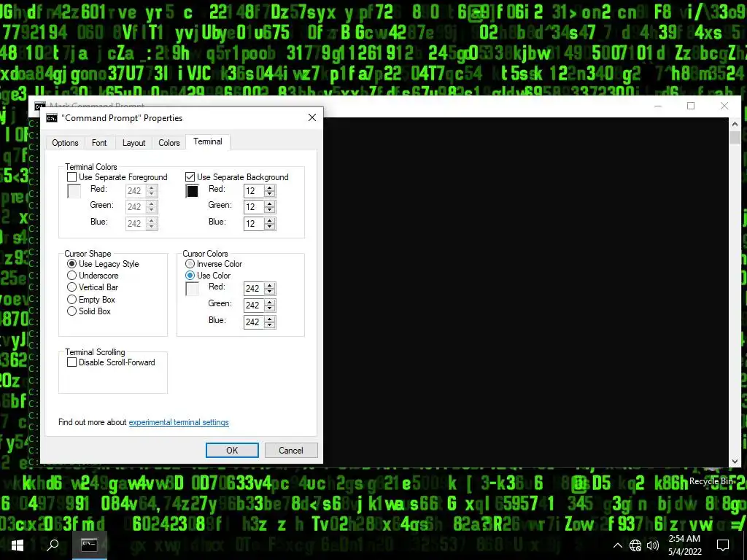Close the Command Prompt window
This screenshot has width=747, height=560.
[724, 106]
